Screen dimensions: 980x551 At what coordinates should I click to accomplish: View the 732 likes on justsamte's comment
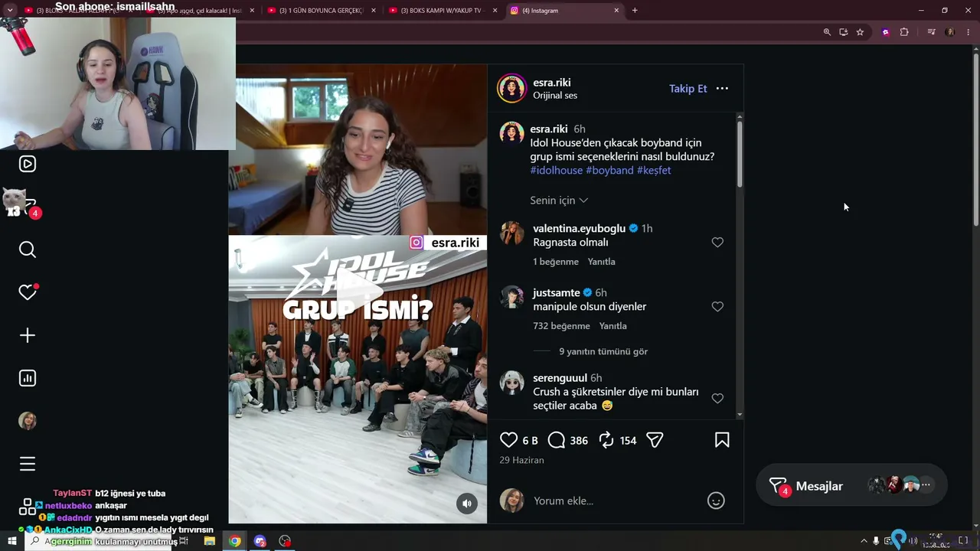561,326
